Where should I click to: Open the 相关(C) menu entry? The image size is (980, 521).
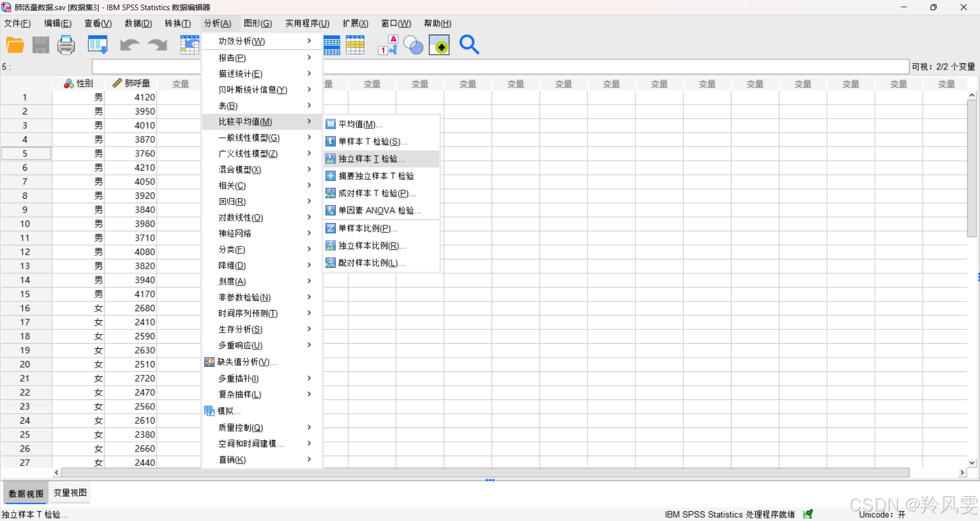coord(262,185)
